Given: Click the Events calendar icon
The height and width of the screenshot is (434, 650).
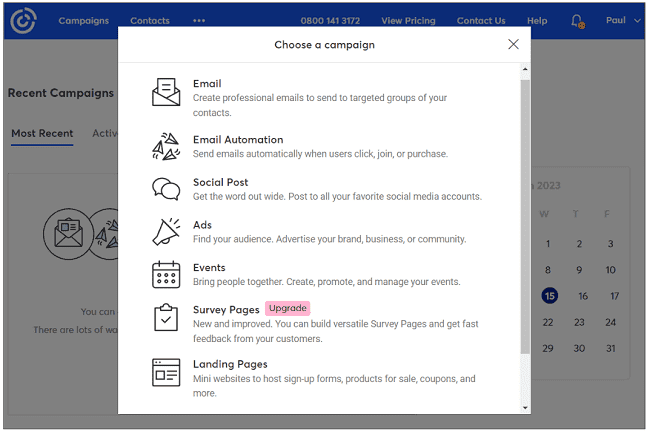Looking at the screenshot, I should (166, 274).
